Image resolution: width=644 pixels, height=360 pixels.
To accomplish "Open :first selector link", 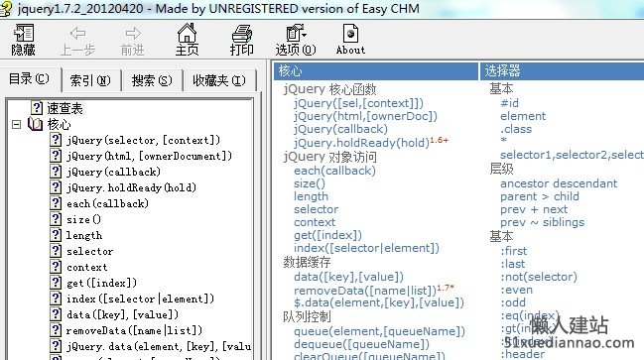I will coord(513,251).
